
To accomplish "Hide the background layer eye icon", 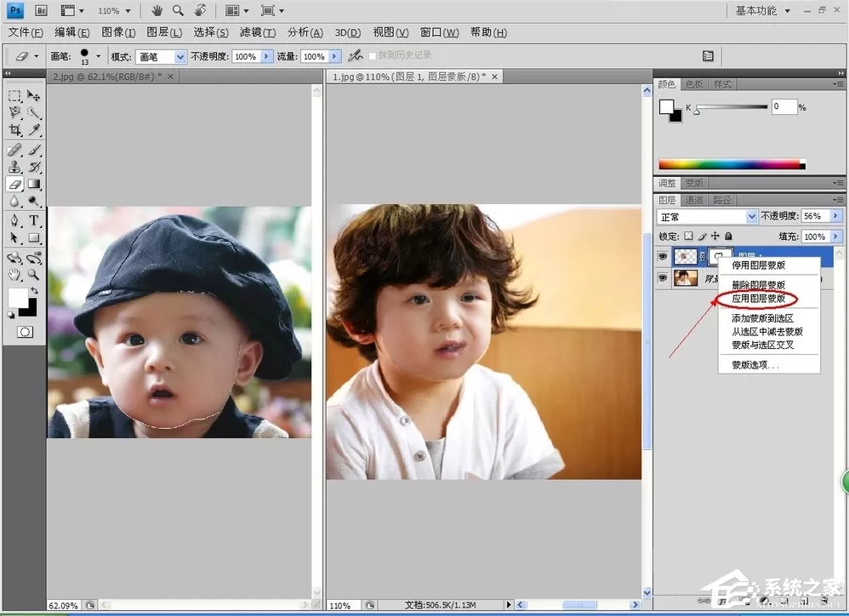I will tap(662, 278).
